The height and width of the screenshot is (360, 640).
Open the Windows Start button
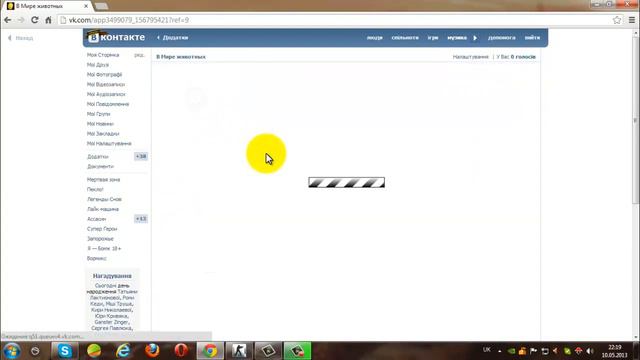(11, 351)
